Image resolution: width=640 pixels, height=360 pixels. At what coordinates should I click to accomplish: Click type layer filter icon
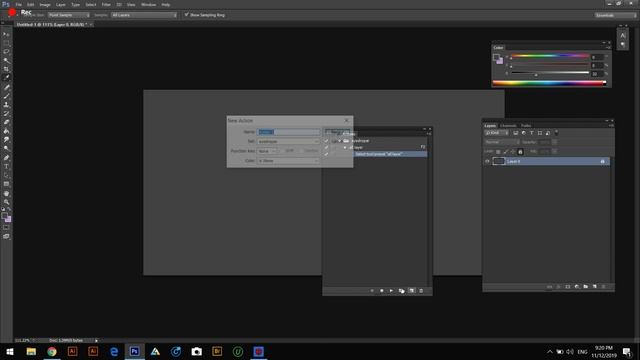pos(531,133)
